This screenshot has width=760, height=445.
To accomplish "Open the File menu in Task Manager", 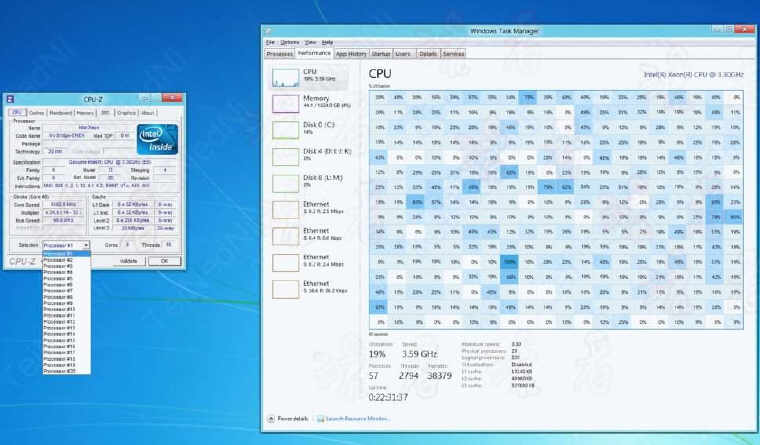I will pyautogui.click(x=270, y=43).
